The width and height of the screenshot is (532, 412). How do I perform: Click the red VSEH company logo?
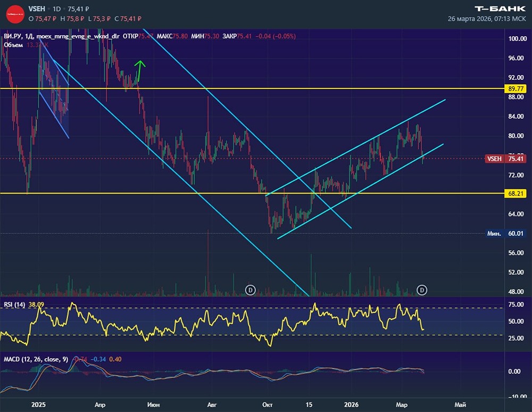point(15,14)
